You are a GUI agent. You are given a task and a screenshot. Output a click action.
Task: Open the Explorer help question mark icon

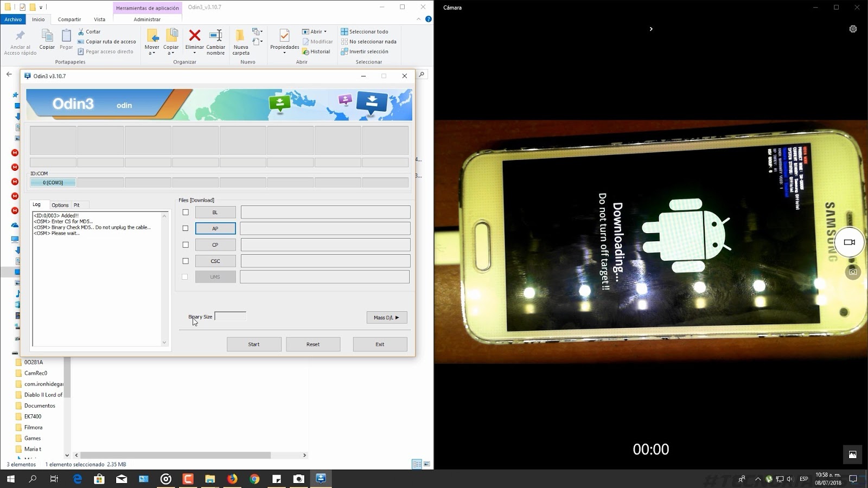coord(429,19)
